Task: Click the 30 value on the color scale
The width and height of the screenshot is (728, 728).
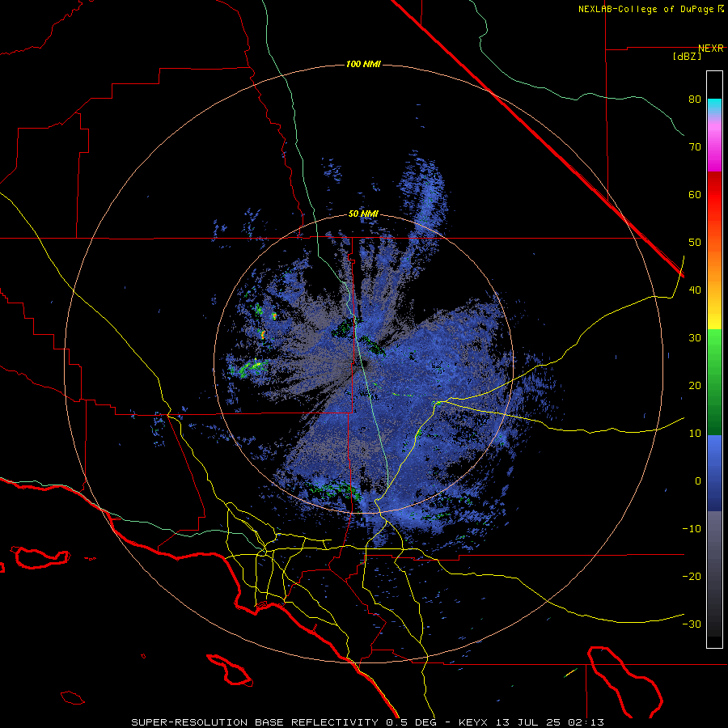Action: click(x=695, y=338)
